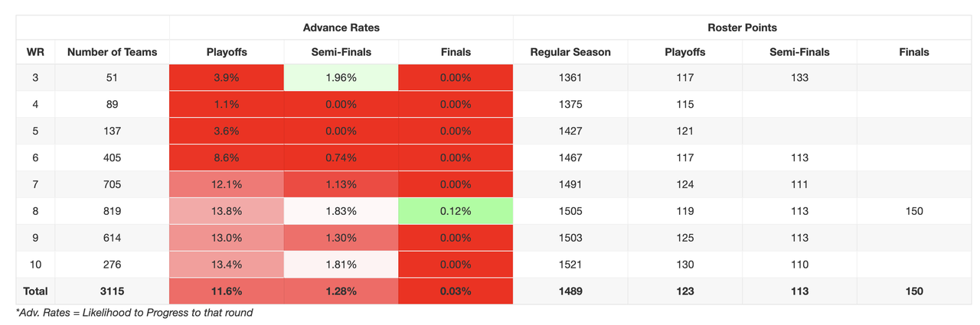The image size is (980, 325).
Task: Click the Total row label
Action: (x=35, y=291)
